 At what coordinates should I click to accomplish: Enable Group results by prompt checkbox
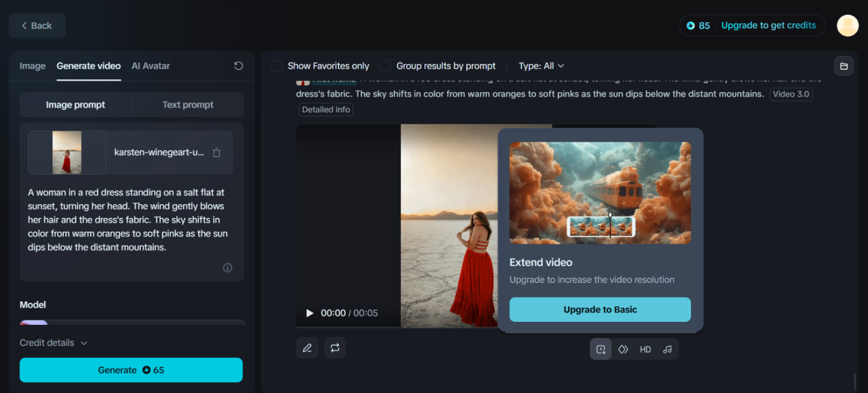[x=385, y=66]
